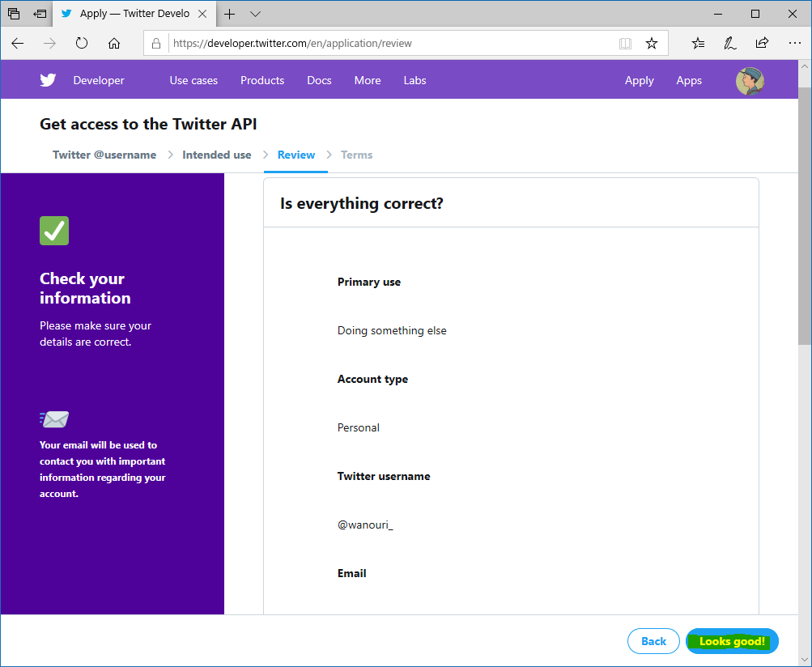Click Apply in the header
This screenshot has width=812, height=667.
pyautogui.click(x=639, y=81)
